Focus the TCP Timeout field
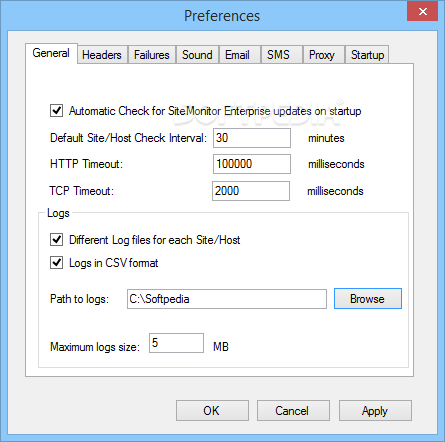The height and width of the screenshot is (442, 445). pos(251,191)
